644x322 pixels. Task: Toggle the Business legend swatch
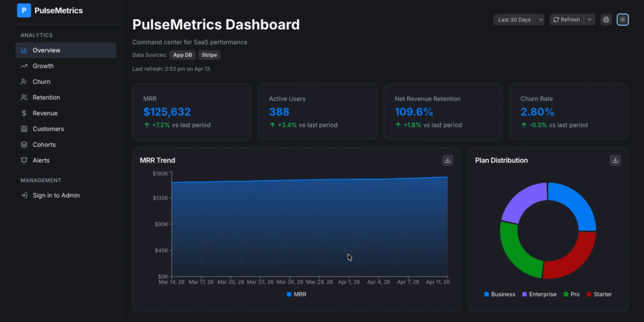[x=487, y=294]
